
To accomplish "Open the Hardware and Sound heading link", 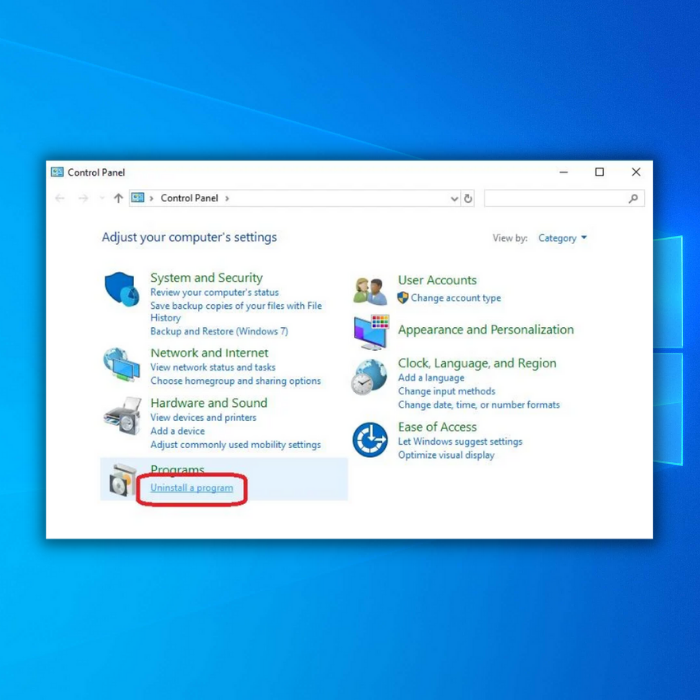I will pos(208,403).
